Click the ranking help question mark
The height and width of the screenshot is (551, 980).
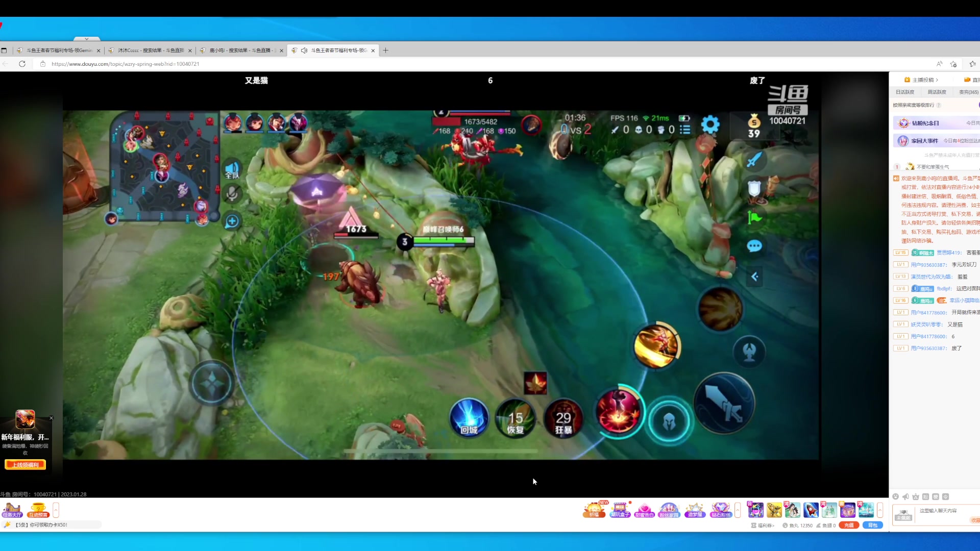click(939, 105)
